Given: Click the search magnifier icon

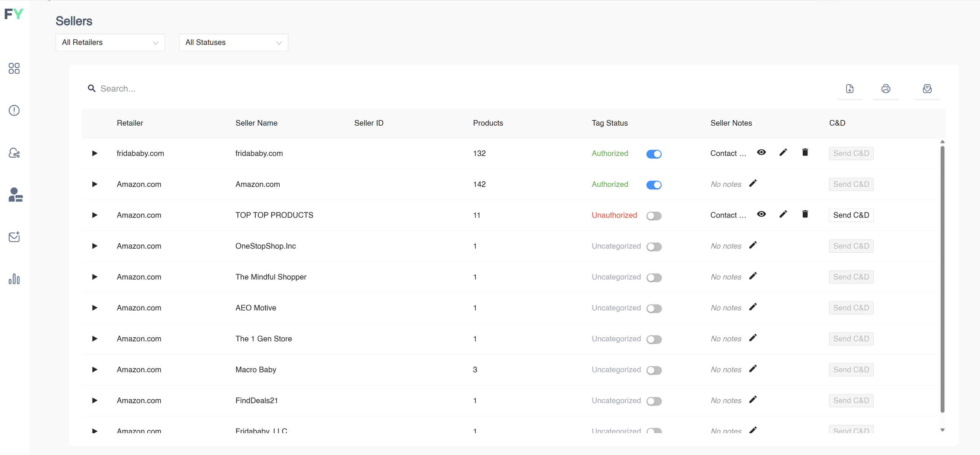Looking at the screenshot, I should [92, 89].
